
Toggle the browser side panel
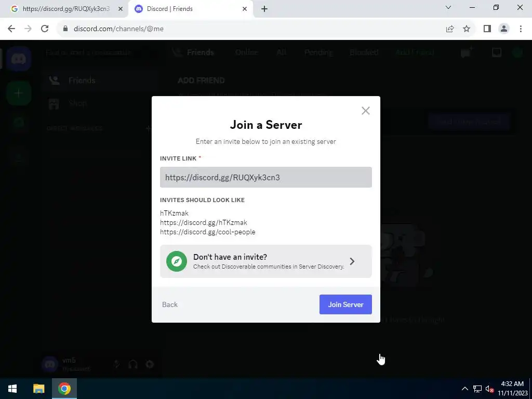[x=487, y=29]
